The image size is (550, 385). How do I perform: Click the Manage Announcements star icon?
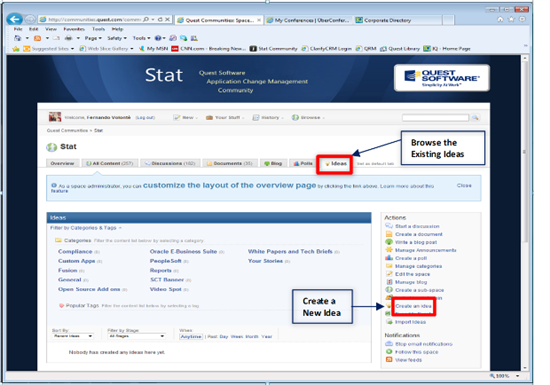[389, 250]
